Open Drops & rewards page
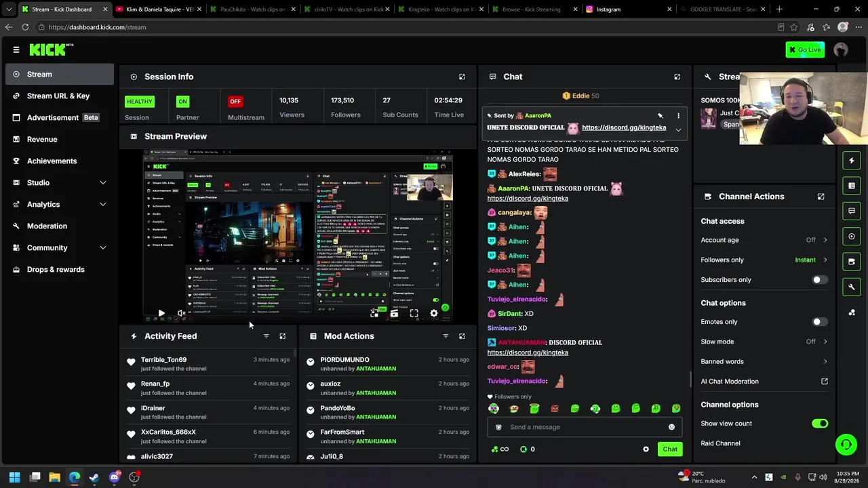The width and height of the screenshot is (868, 488). 60,270
